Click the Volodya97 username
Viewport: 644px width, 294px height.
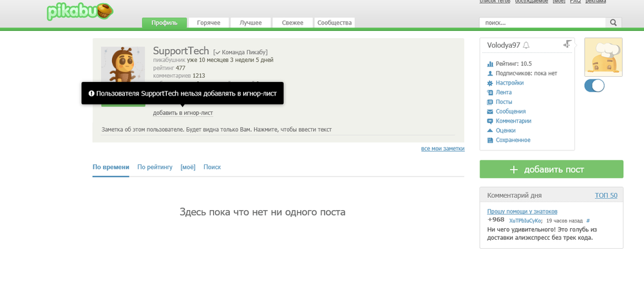click(x=504, y=45)
